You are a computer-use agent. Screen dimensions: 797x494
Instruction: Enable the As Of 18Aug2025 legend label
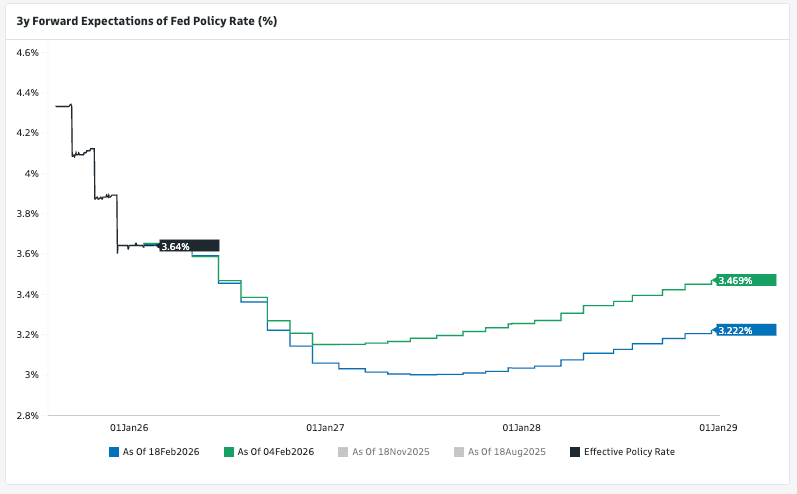point(506,452)
